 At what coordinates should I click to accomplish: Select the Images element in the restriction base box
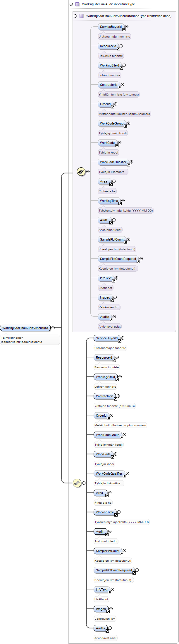pyautogui.click(x=105, y=298)
